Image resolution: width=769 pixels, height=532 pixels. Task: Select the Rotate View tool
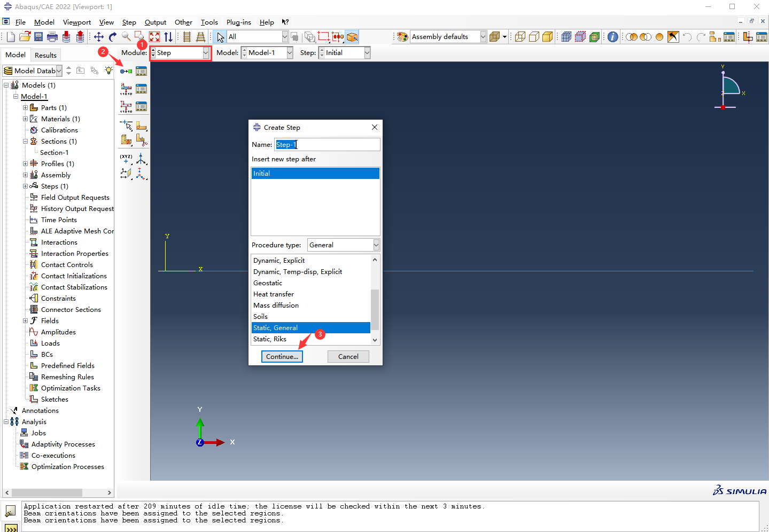[x=113, y=37]
